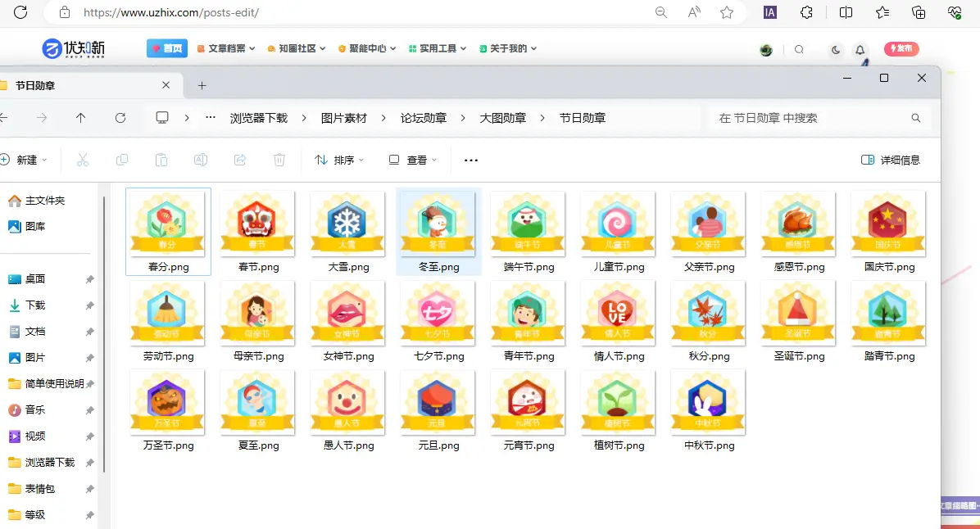
Task: Open the 新建 new item dropdown
Action: (x=25, y=160)
